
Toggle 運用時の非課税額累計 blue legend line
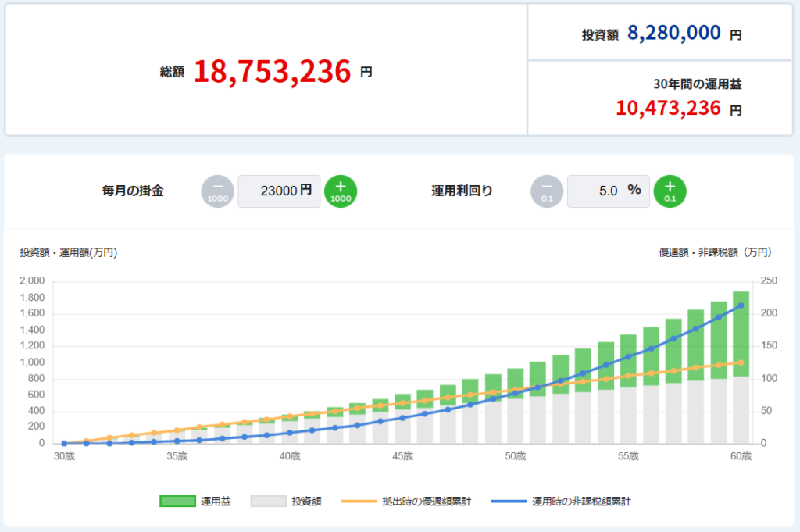pyautogui.click(x=509, y=502)
